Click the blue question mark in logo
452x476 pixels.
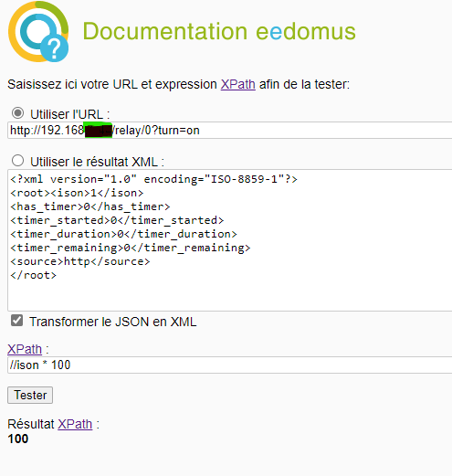click(x=55, y=48)
